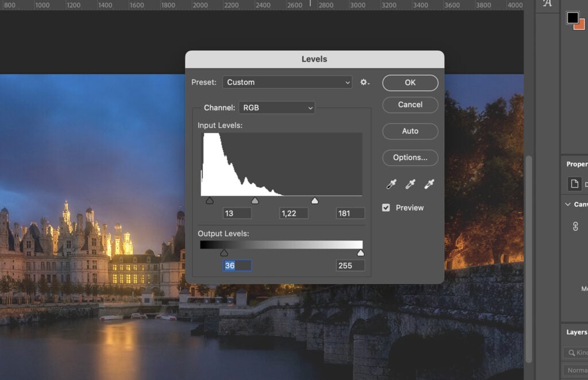Open the Channel dropdown set to RGB

tap(276, 107)
